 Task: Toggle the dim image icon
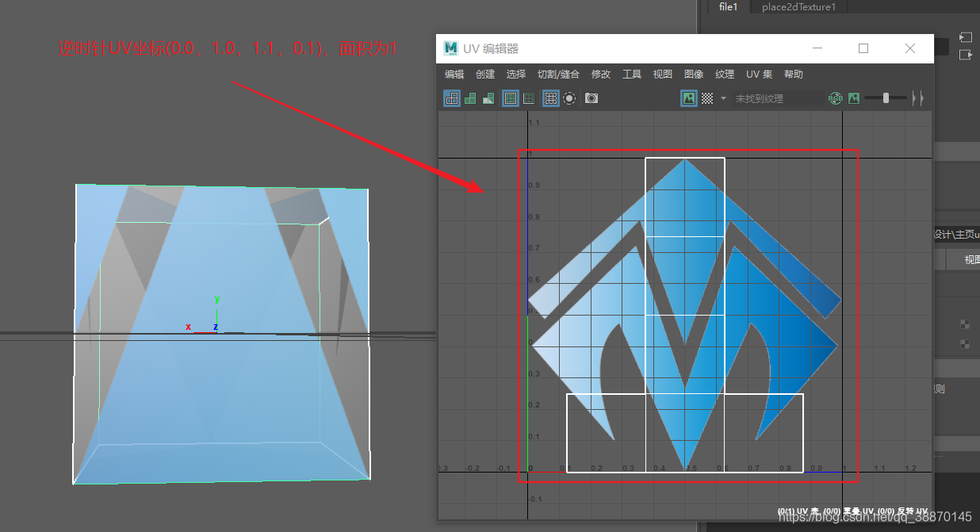pos(854,98)
